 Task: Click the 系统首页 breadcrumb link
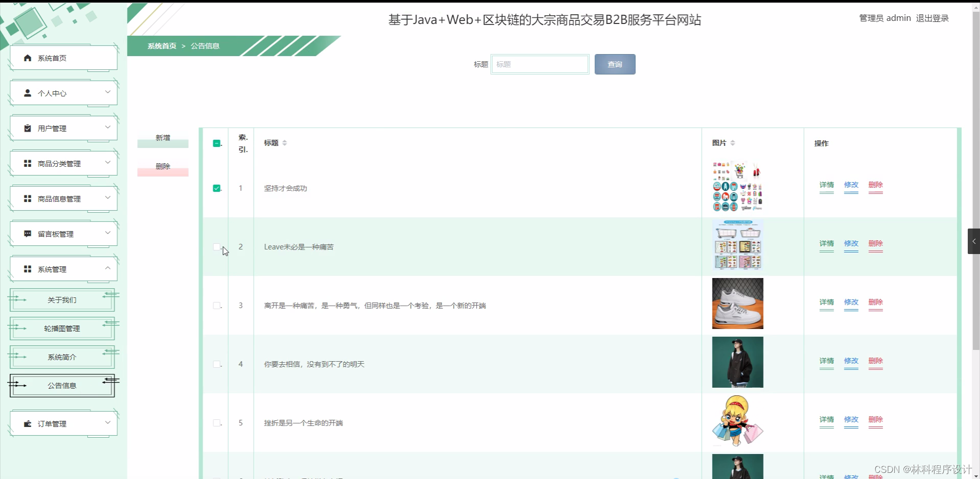(162, 46)
